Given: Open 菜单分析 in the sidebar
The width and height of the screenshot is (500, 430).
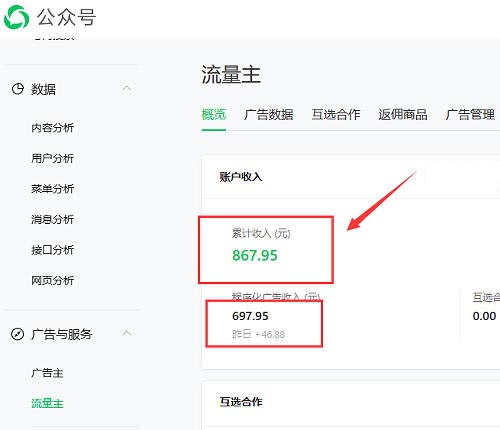Looking at the screenshot, I should [53, 189].
